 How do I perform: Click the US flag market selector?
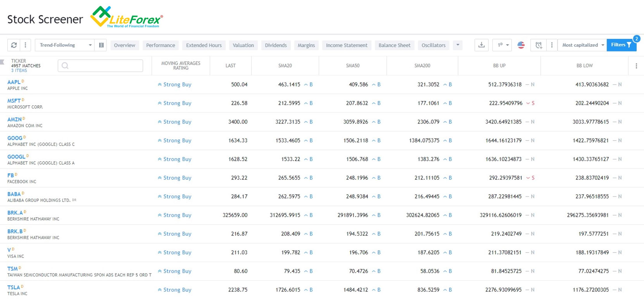521,45
